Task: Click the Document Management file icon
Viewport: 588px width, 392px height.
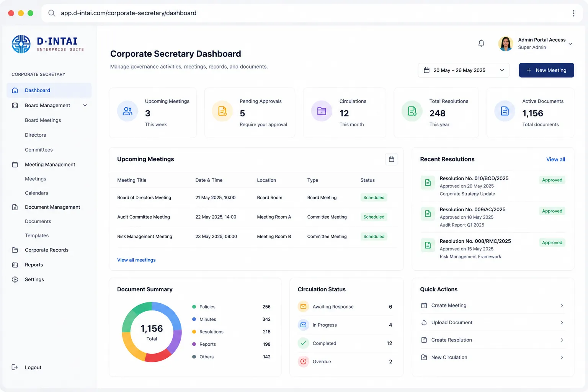Action: (15, 207)
